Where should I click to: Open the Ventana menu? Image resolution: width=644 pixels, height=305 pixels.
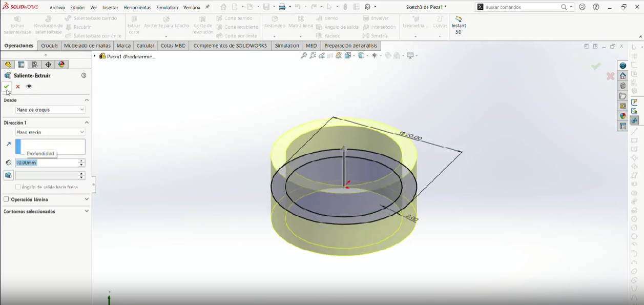pos(192,8)
